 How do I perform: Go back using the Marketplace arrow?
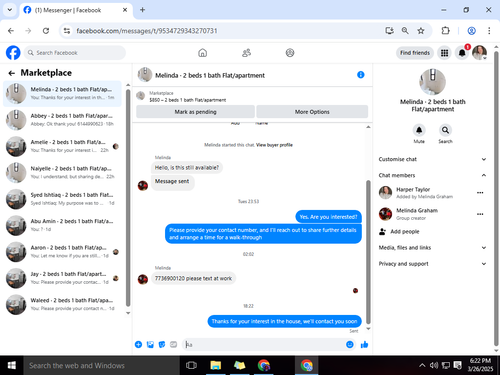[12, 73]
